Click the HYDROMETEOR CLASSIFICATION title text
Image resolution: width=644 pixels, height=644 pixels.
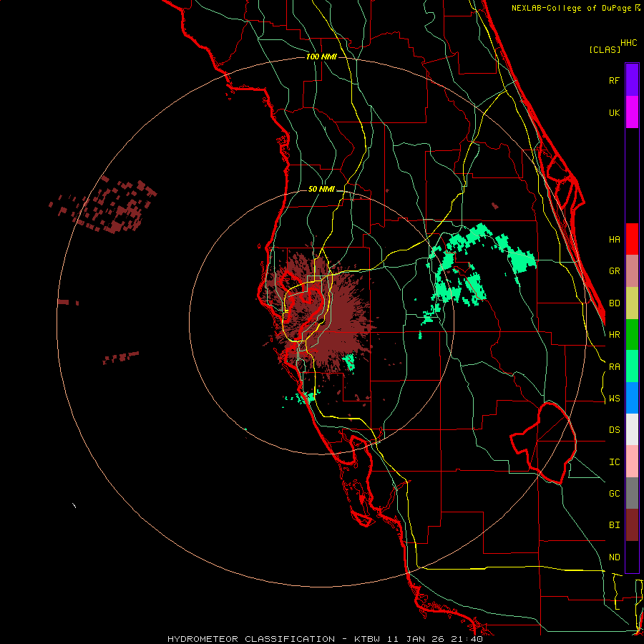pos(251,639)
